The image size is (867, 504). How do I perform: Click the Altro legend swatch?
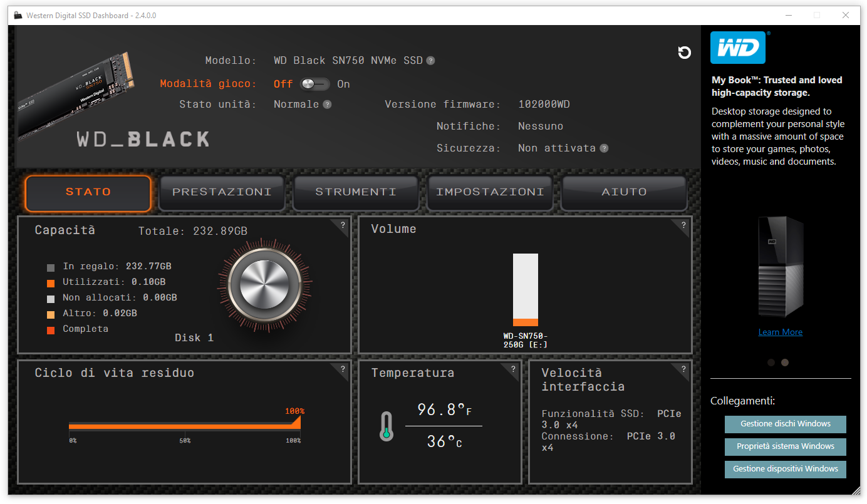click(x=51, y=314)
